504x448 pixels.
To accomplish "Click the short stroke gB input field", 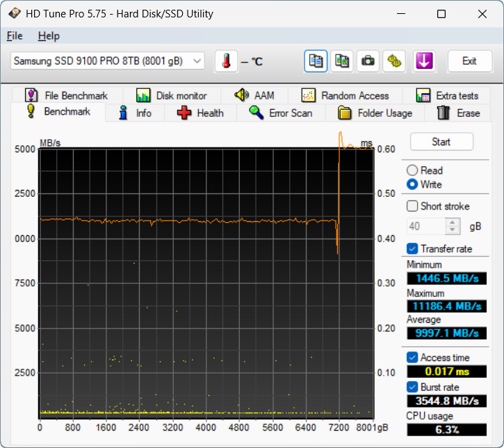I will pos(426,226).
